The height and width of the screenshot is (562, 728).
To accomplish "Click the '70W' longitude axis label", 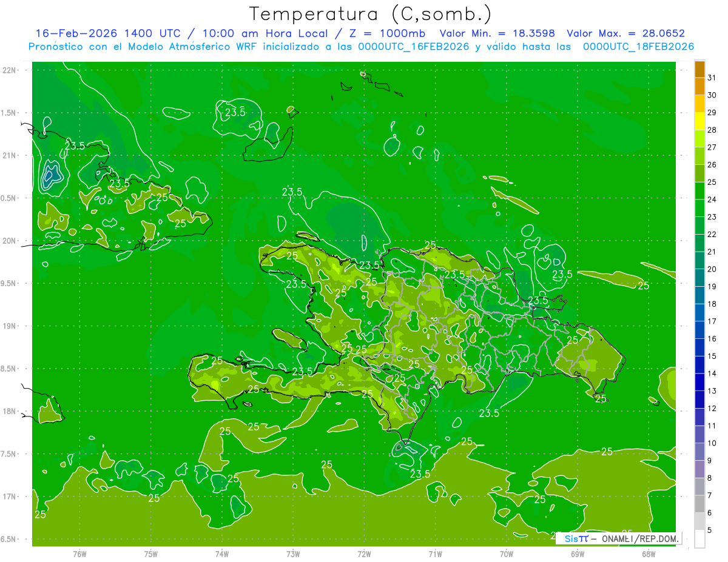I will click(507, 554).
